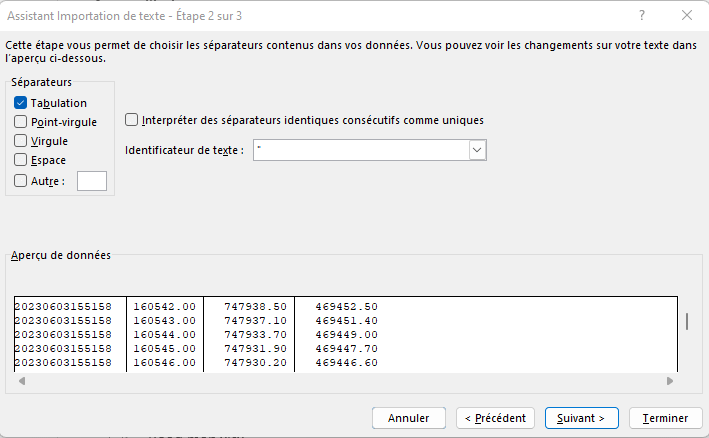Close the text import wizard dialog
The height and width of the screenshot is (438, 709).
(x=687, y=15)
